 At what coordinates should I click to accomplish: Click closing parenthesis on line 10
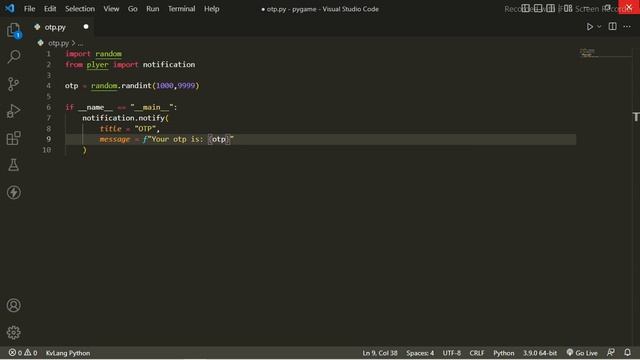pyautogui.click(x=84, y=150)
